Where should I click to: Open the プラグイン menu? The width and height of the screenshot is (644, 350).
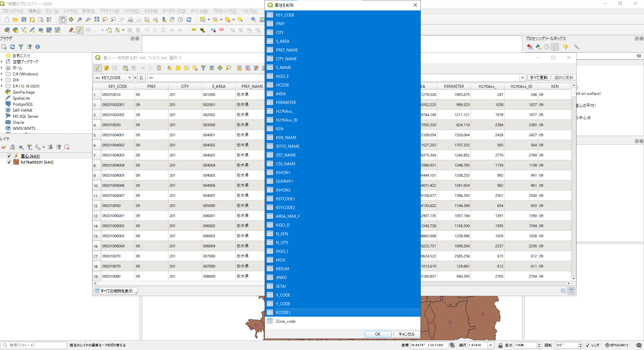[109, 11]
